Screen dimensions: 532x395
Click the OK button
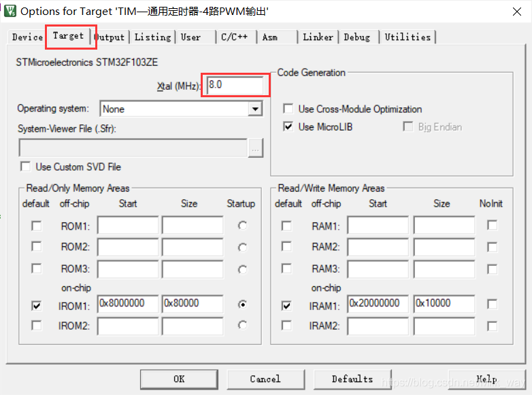point(179,379)
